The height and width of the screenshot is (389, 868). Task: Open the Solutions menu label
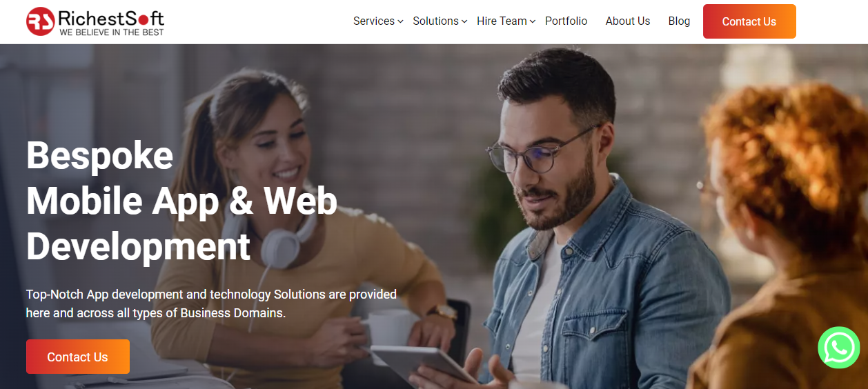pos(435,21)
